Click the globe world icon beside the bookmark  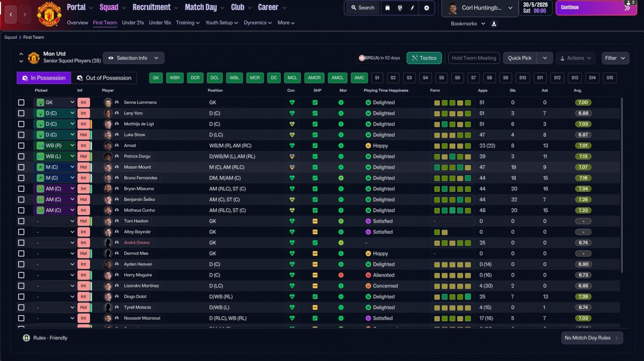(400, 8)
